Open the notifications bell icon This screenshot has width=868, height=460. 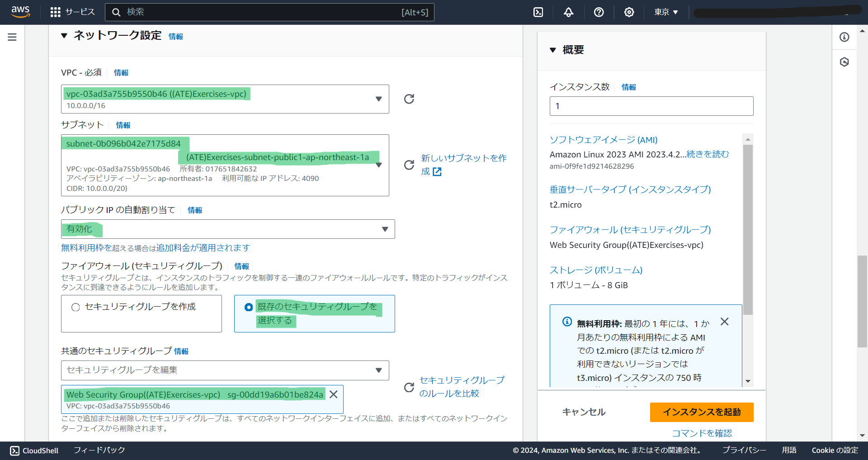568,12
